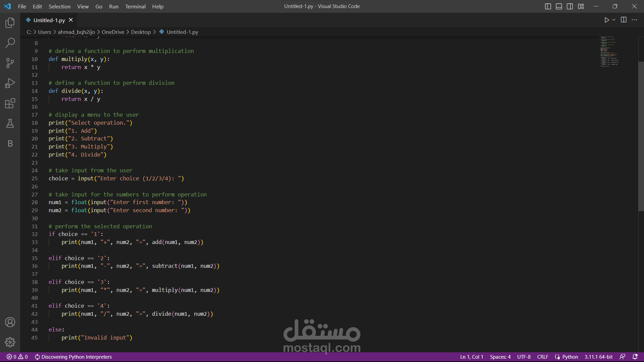Toggle the bottom Panel layout button
Viewport: 644px width, 362px height.
tap(559, 6)
